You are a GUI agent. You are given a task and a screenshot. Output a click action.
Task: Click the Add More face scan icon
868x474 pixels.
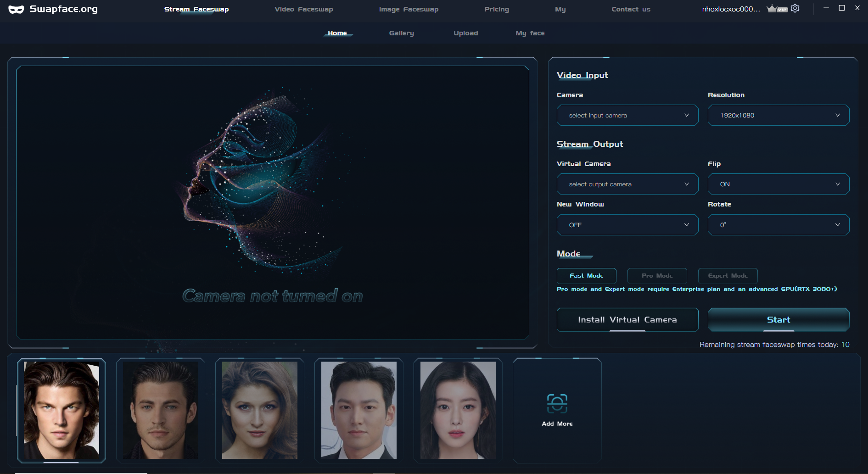[x=557, y=404]
